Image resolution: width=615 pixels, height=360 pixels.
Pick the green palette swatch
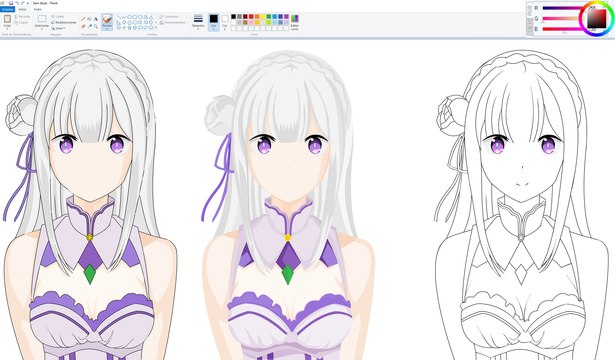[x=269, y=16]
